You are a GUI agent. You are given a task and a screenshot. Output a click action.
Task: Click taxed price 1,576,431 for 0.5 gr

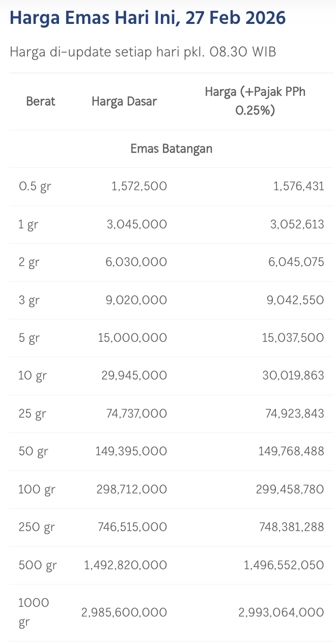click(298, 187)
